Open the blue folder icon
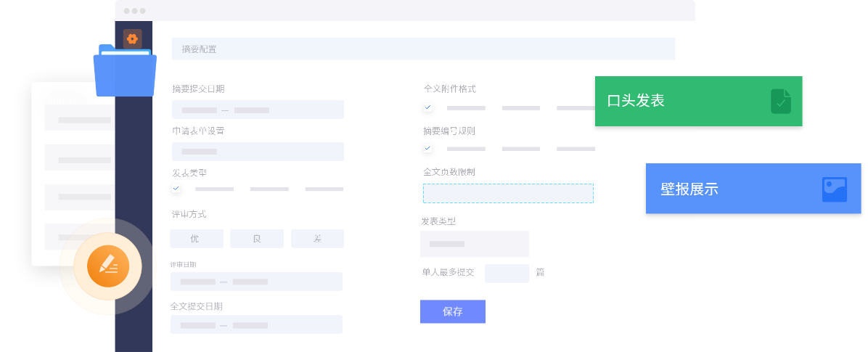 (125, 71)
